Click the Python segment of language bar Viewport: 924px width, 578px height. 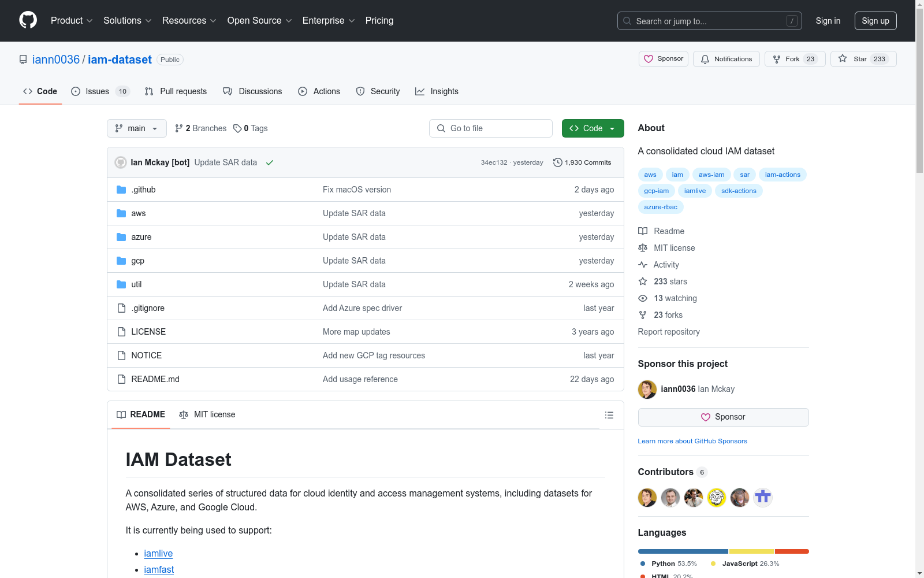click(x=683, y=551)
